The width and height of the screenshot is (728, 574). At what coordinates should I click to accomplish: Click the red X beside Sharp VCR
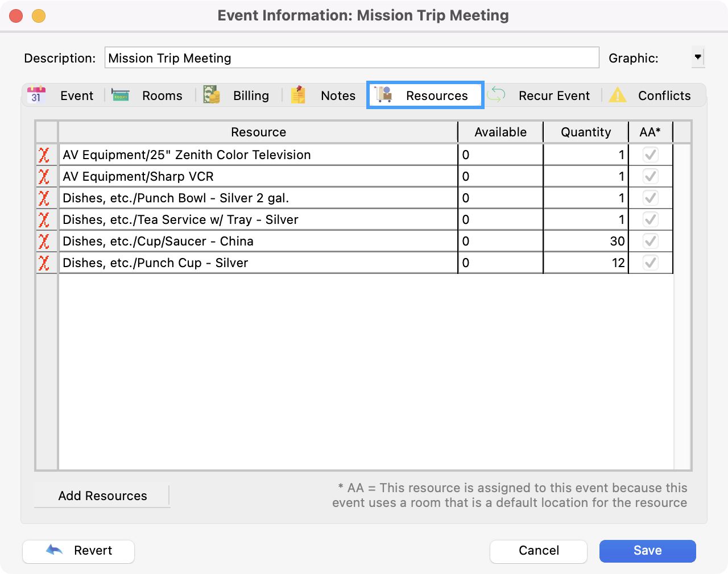pos(44,177)
